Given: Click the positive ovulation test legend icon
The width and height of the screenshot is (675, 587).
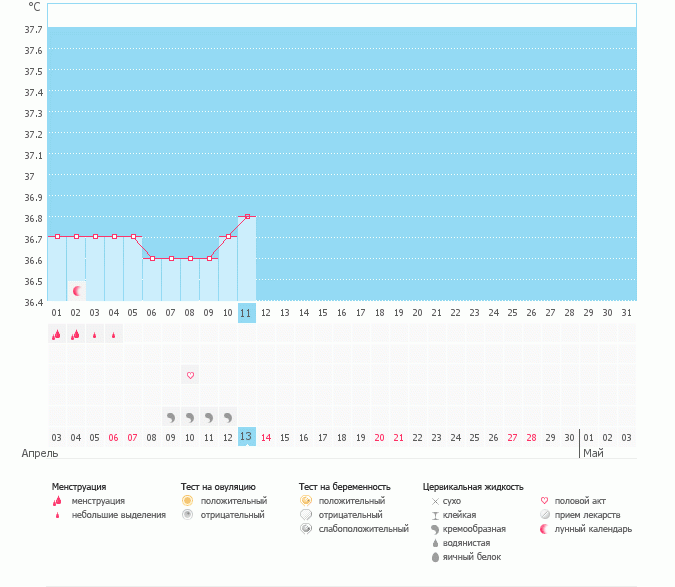Looking at the screenshot, I should pos(187,500).
